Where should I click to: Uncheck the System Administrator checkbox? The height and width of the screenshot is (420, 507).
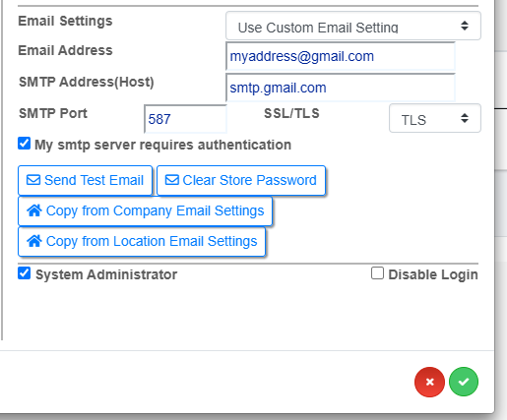[25, 273]
